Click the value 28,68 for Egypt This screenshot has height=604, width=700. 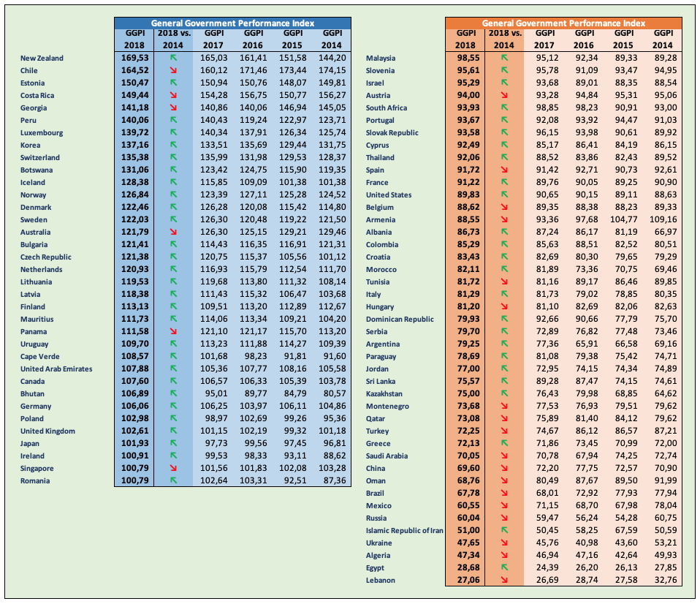468,567
